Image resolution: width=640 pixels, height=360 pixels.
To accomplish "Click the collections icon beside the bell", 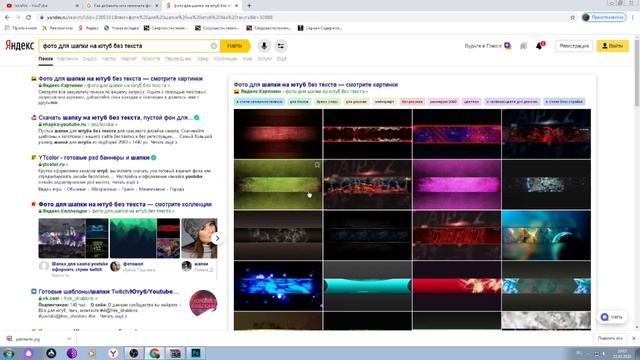I will [523, 46].
